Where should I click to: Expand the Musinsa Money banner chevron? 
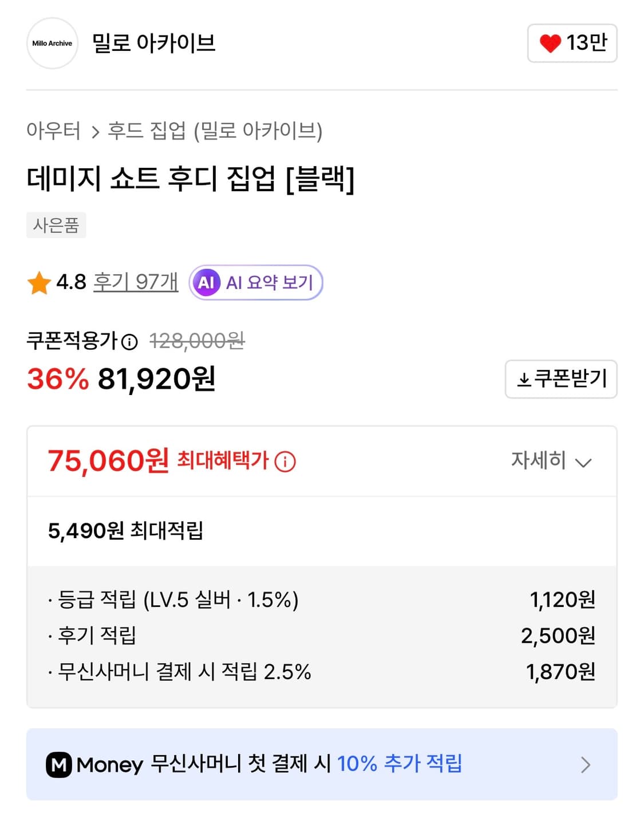point(585,764)
